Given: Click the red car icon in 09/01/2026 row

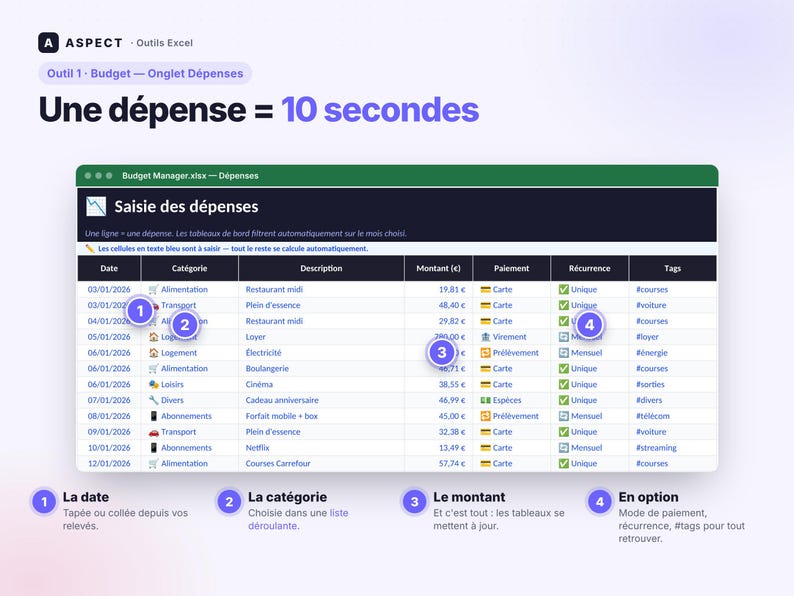Looking at the screenshot, I should click(x=153, y=432).
